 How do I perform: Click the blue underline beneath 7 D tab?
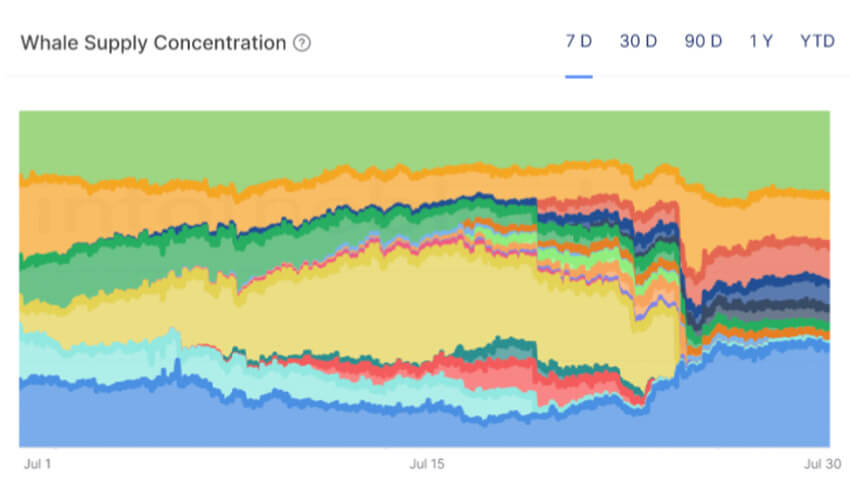coord(579,75)
